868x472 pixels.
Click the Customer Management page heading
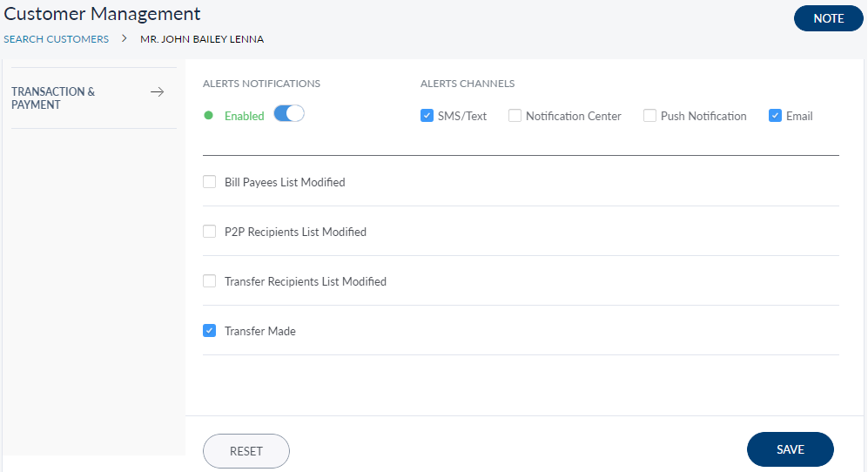coord(102,14)
